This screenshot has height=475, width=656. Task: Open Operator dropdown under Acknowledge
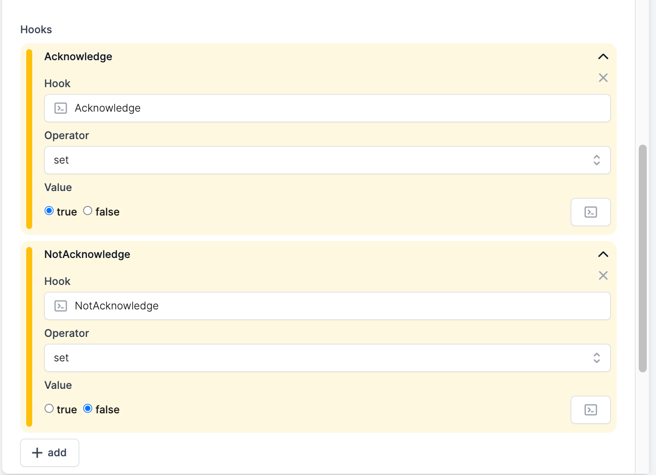327,160
